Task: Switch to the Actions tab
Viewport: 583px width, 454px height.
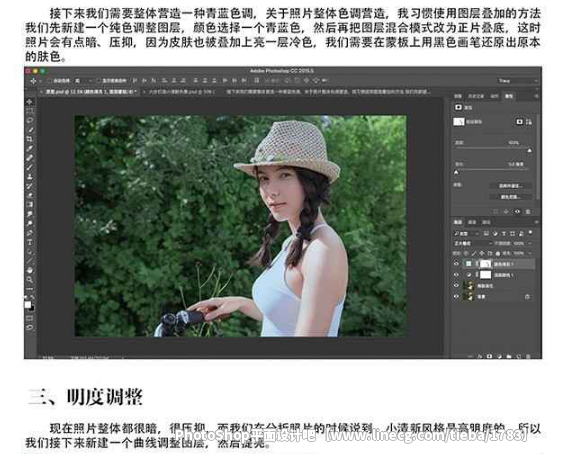Action: click(x=494, y=96)
